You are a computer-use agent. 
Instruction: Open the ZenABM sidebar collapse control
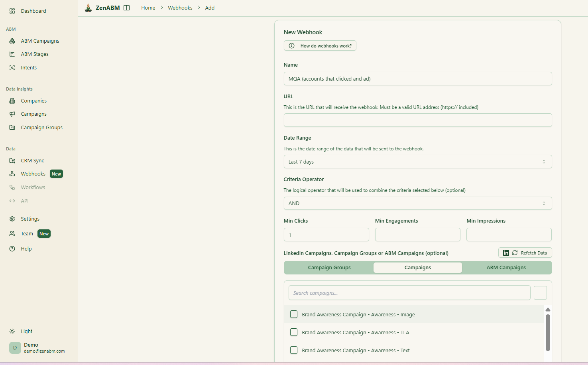(x=126, y=7)
